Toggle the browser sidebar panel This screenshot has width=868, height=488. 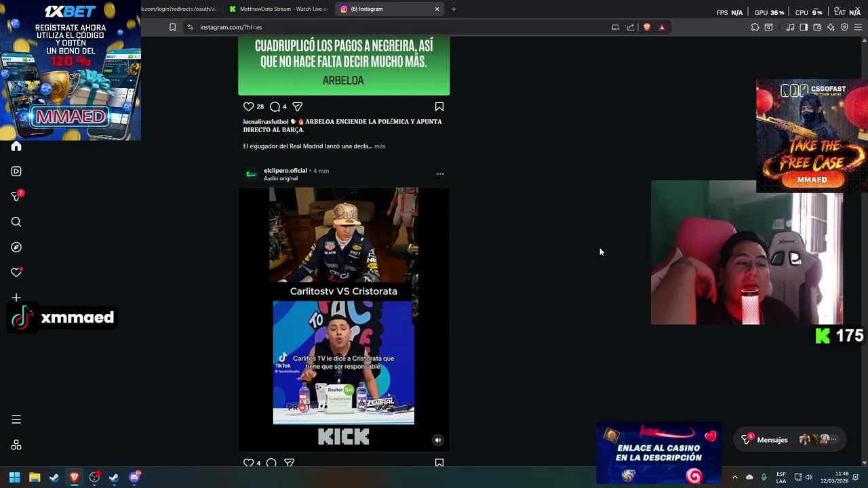(804, 27)
